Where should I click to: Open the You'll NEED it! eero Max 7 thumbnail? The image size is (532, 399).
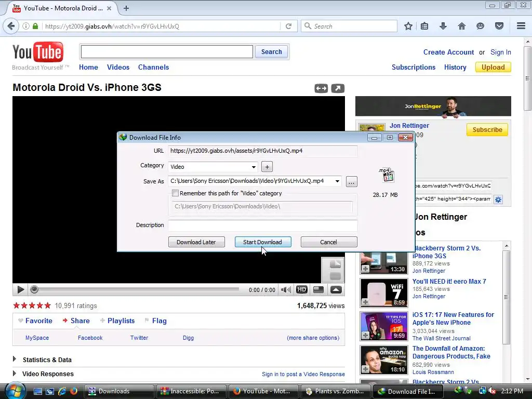point(384,293)
